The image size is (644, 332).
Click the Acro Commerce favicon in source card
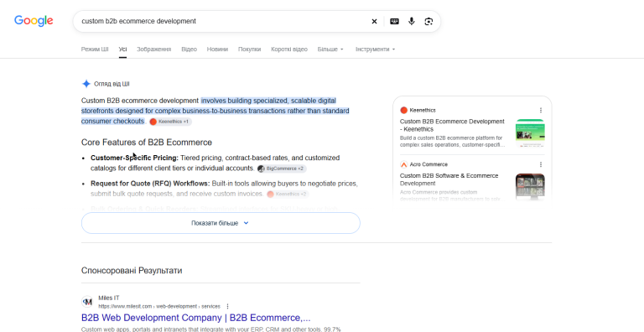click(403, 164)
